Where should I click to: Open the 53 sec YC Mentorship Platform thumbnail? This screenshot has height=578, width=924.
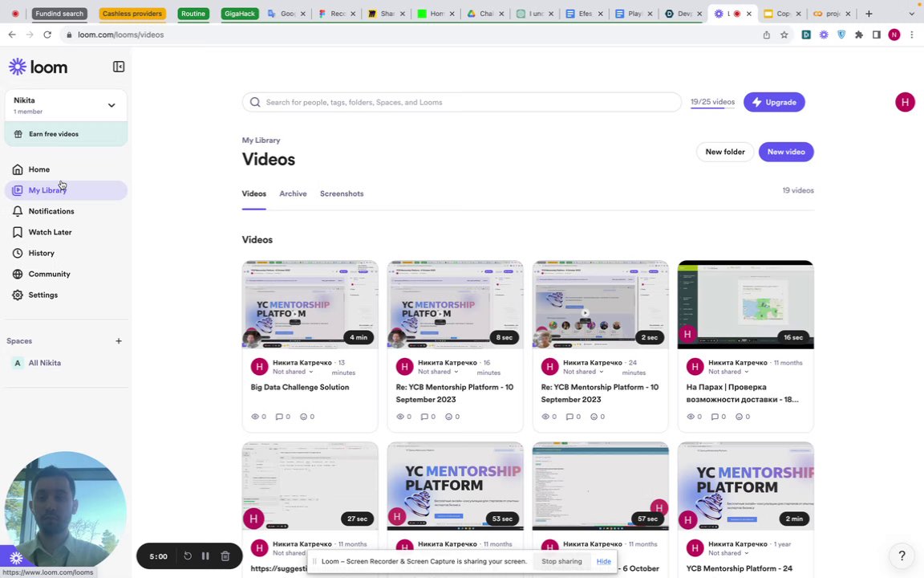(x=455, y=486)
